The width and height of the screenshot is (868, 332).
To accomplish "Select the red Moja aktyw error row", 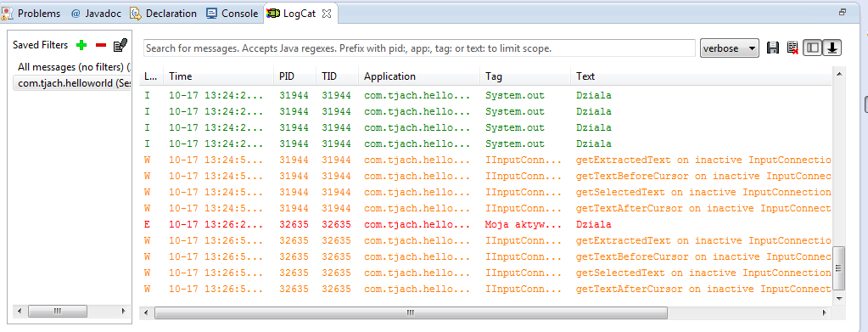I will point(485,224).
